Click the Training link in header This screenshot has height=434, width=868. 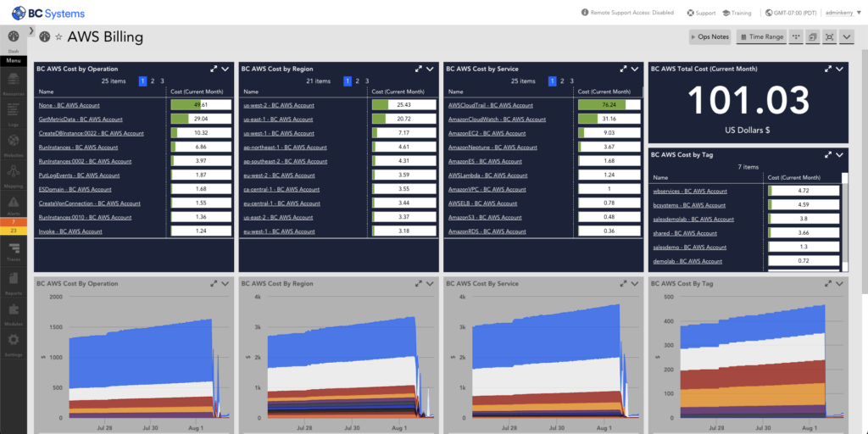737,12
